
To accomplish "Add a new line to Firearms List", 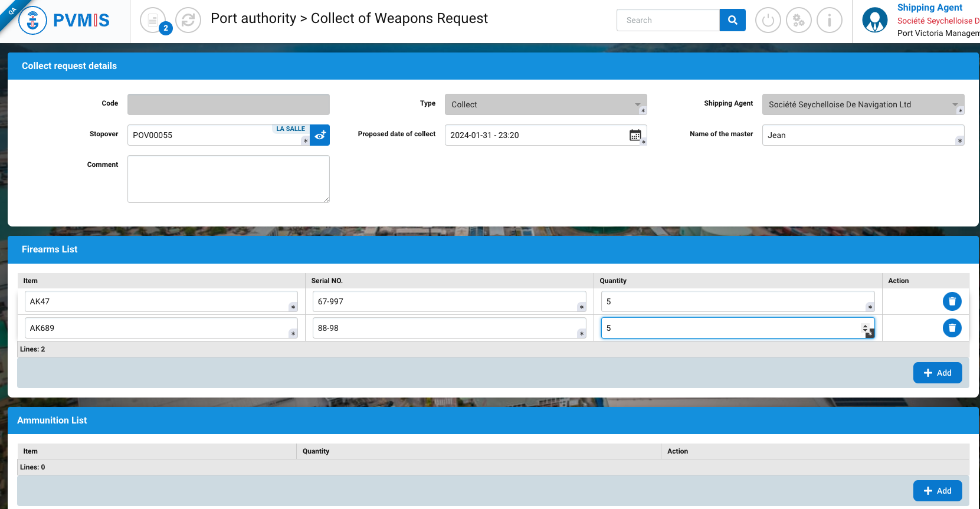I will pyautogui.click(x=937, y=373).
